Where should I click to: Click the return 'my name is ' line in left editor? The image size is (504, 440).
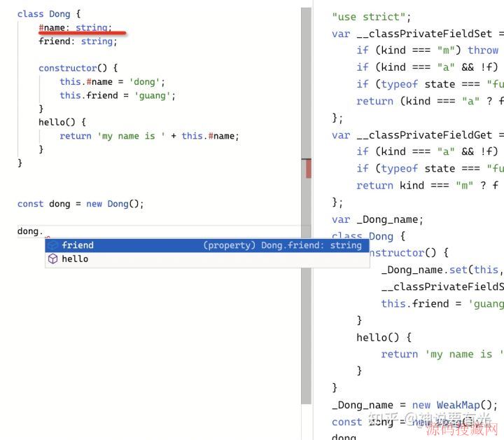(x=150, y=136)
